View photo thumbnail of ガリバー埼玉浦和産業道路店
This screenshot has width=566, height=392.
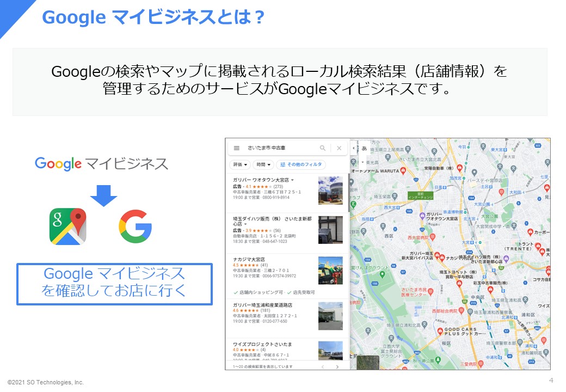click(x=330, y=316)
